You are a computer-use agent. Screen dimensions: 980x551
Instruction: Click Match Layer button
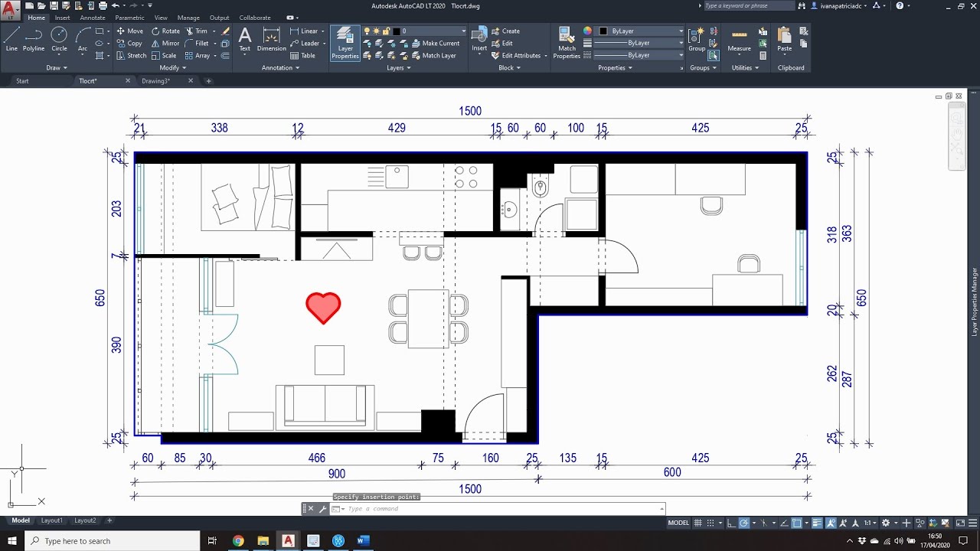click(433, 56)
